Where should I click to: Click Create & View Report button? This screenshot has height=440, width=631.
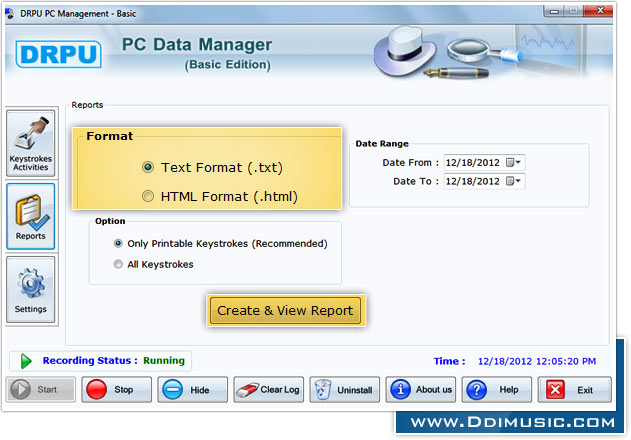285,310
